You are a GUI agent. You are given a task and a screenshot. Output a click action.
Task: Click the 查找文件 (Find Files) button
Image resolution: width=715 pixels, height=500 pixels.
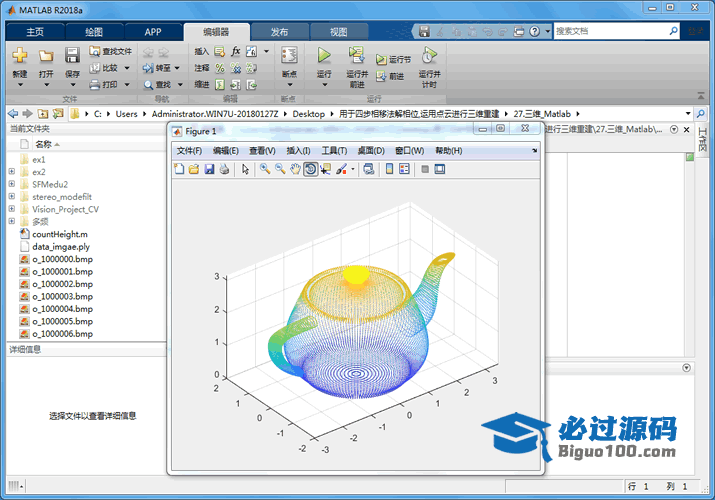(110, 51)
